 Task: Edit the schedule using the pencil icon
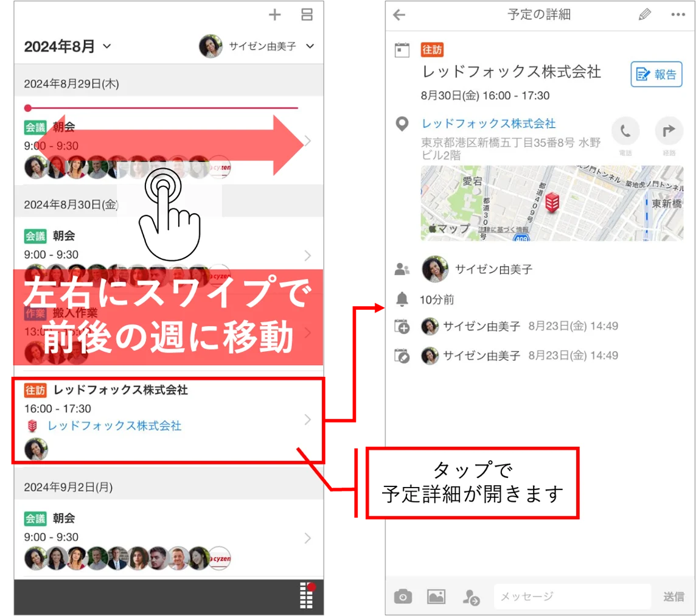(644, 15)
